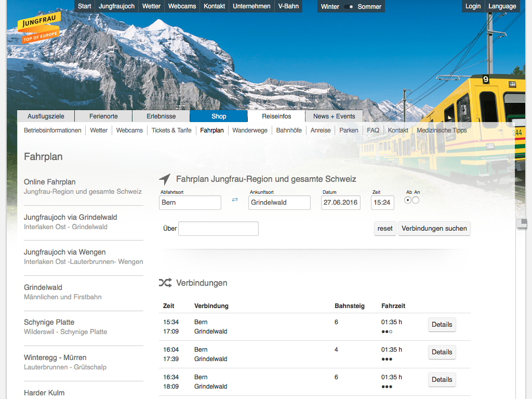Open the Fahrplan submenu link
Viewport: 532px width, 399px height.
[x=212, y=130]
